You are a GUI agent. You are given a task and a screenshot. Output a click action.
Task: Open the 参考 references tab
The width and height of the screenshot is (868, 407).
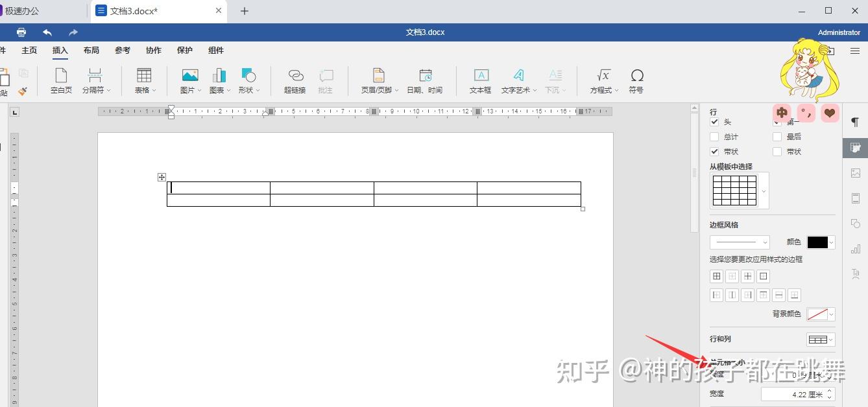[x=123, y=51]
